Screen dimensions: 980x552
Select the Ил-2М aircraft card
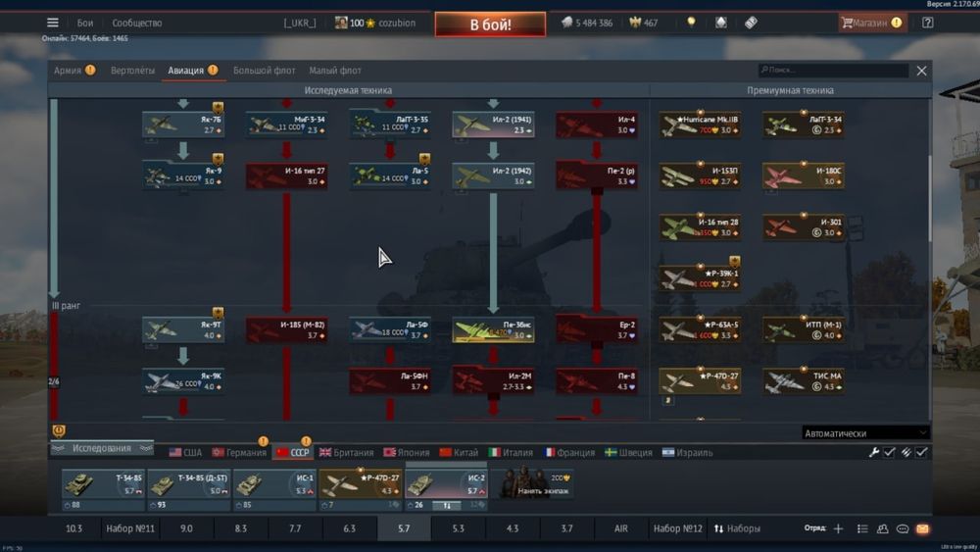click(x=493, y=380)
